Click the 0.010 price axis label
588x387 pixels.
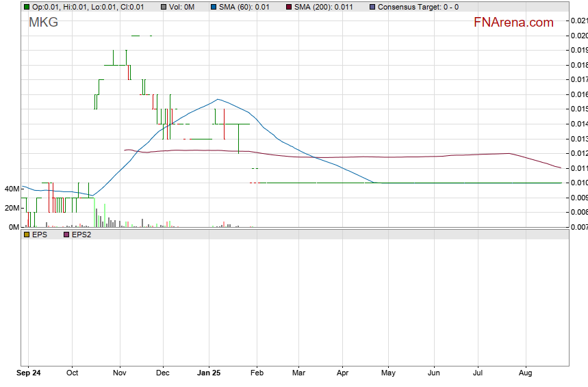(578, 183)
